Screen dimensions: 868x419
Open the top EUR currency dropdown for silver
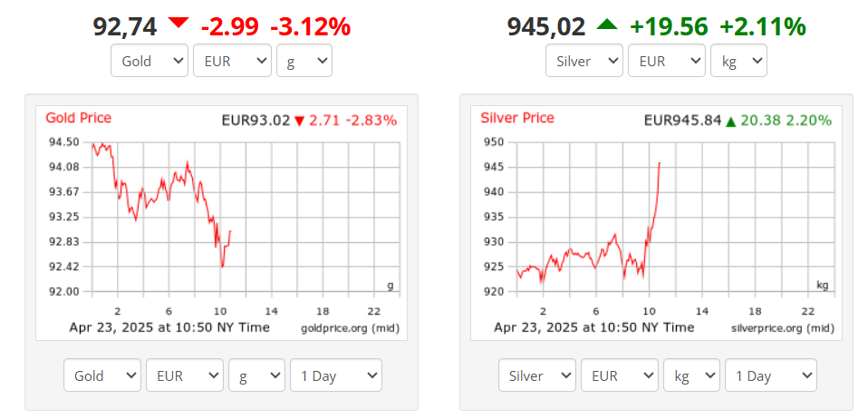(x=667, y=61)
